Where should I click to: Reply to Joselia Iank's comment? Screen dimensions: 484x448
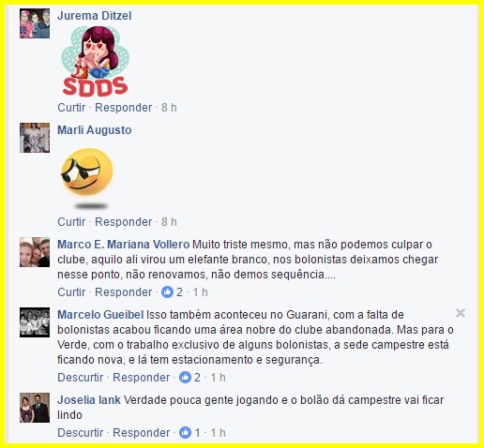tap(142, 433)
